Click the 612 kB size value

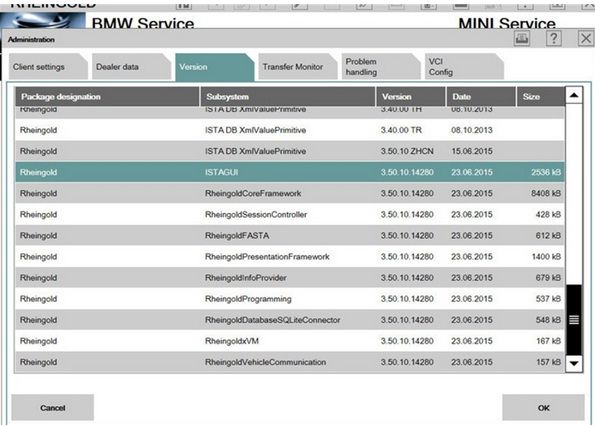(548, 236)
